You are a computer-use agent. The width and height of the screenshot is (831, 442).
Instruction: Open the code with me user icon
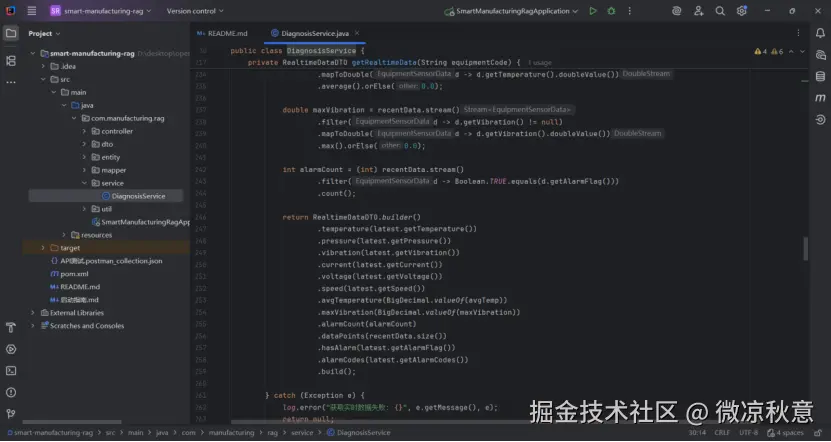699,11
